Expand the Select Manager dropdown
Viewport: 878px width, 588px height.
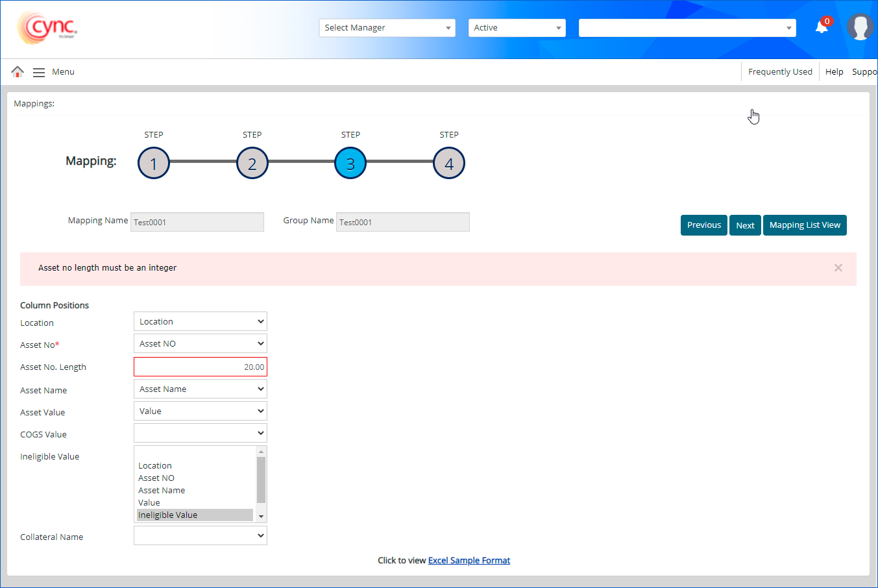pos(387,28)
